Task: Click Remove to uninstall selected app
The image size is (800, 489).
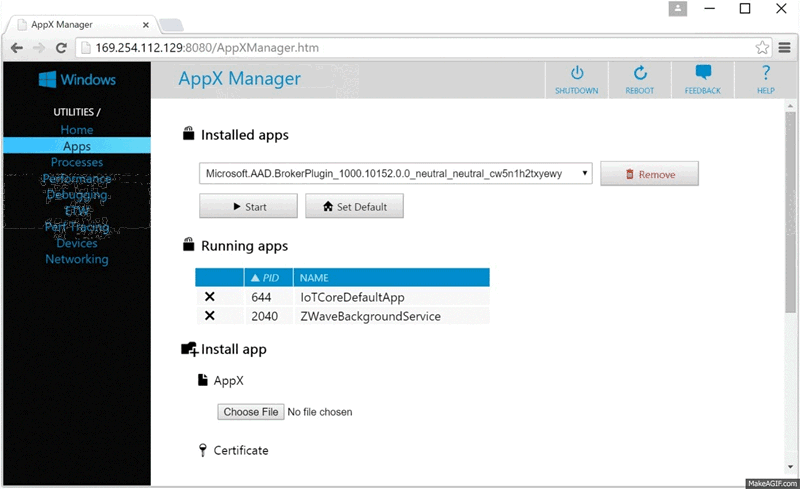Action: point(649,174)
